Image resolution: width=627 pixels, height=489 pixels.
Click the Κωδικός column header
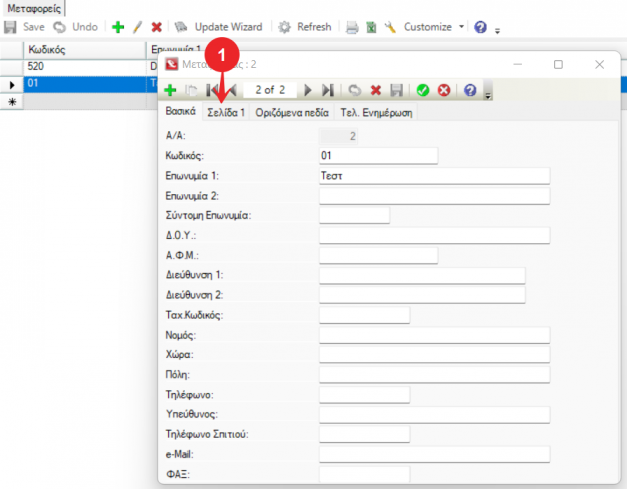(85, 50)
